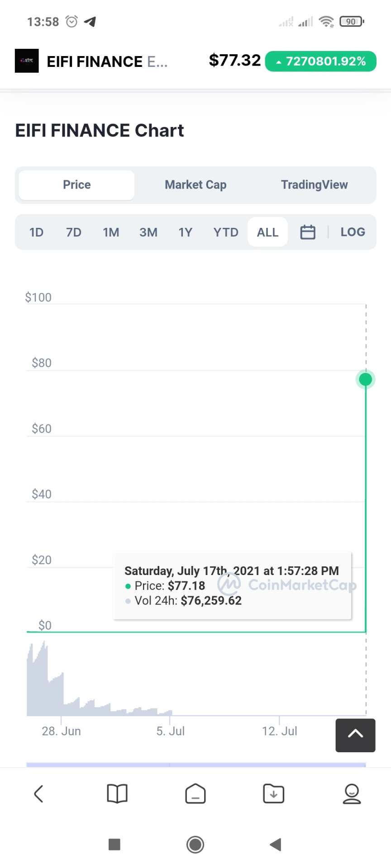Image resolution: width=391 pixels, height=868 pixels.
Task: Select the 1D time range
Action: (x=36, y=232)
